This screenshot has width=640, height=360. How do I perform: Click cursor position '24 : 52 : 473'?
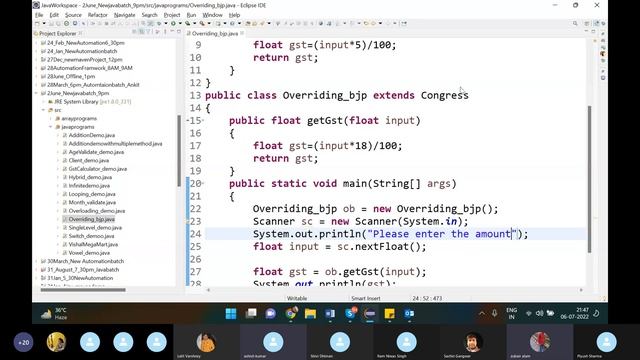pos(427,298)
